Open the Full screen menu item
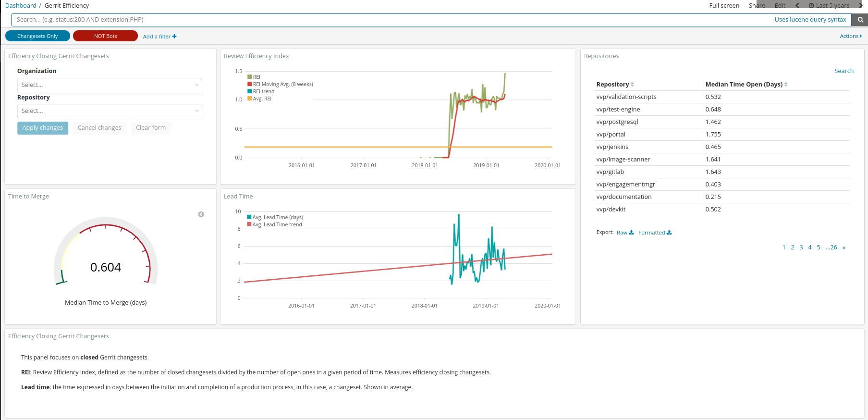Viewport: 868px width, 420px height. (724, 6)
